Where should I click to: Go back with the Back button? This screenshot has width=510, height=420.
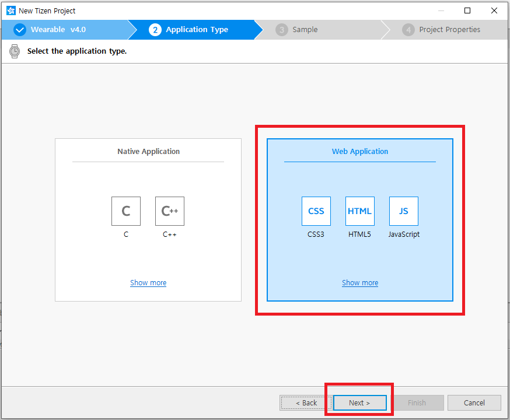click(306, 402)
